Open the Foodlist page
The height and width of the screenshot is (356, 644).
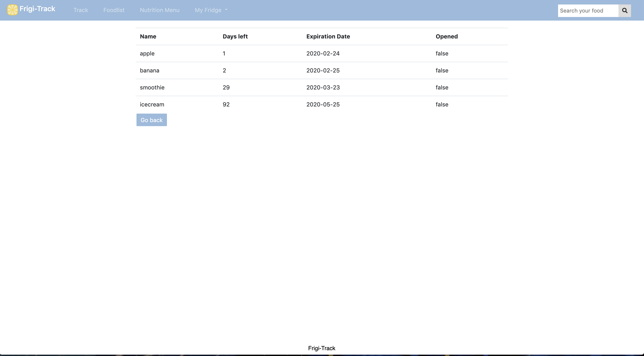[x=114, y=10]
